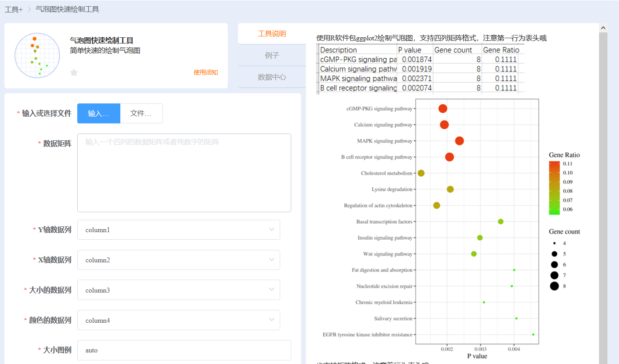
Task: Click the subtitle 简单快速的绘制气泡图
Action: 105,51
